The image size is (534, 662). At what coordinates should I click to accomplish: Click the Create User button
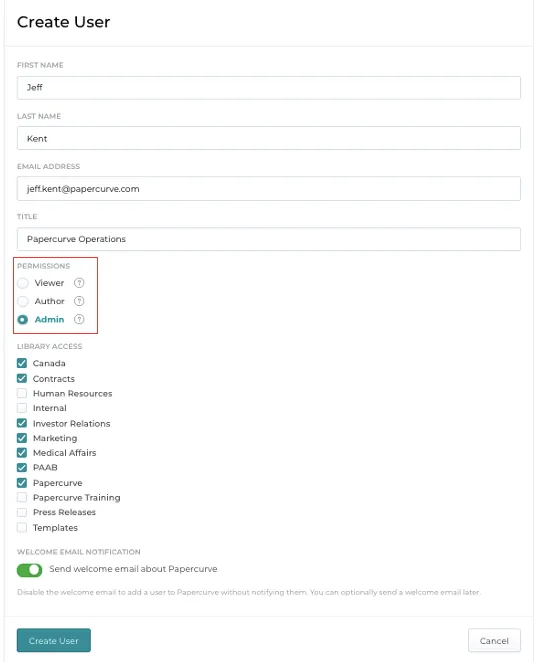click(54, 640)
